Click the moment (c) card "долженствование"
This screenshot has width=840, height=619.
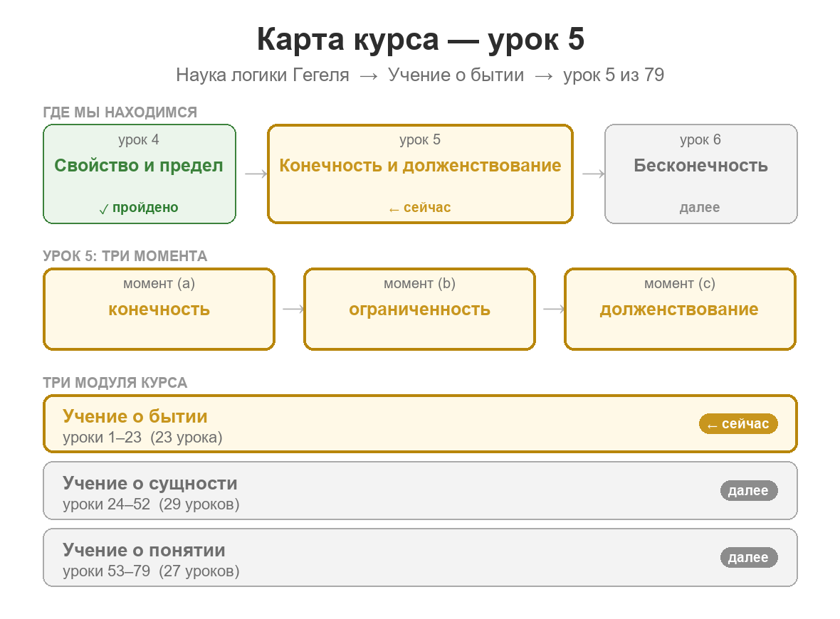680,309
